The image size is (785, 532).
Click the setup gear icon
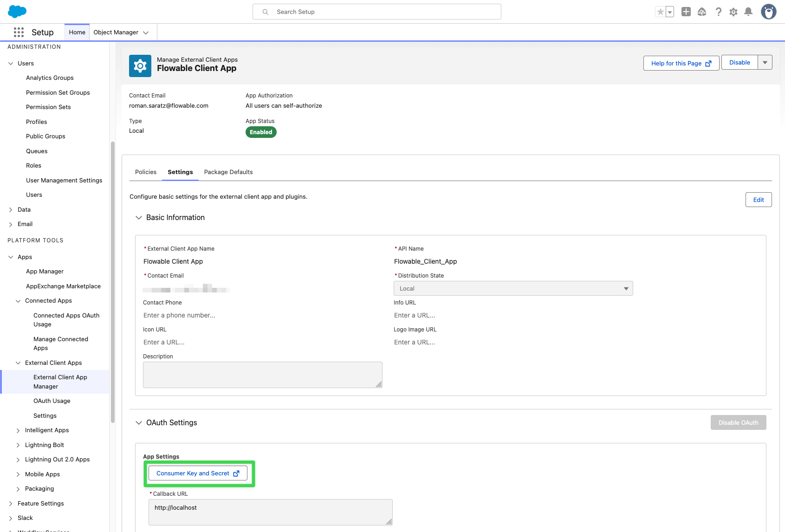pos(733,12)
